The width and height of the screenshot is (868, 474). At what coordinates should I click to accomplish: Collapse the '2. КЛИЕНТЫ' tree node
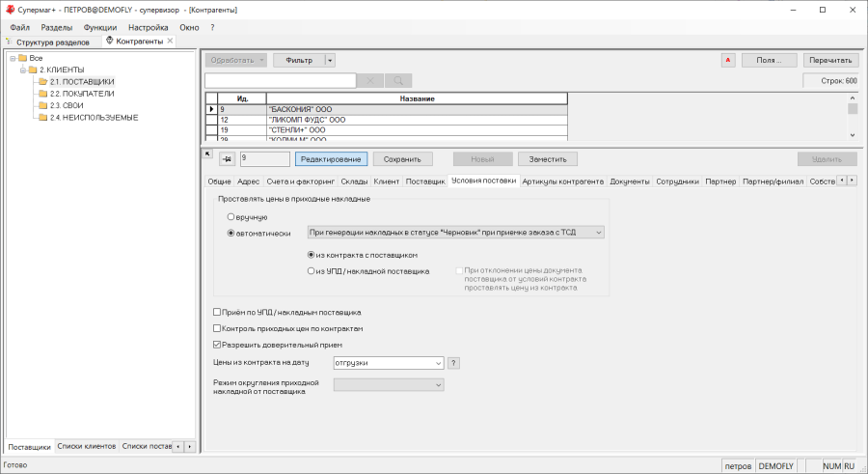[x=21, y=70]
